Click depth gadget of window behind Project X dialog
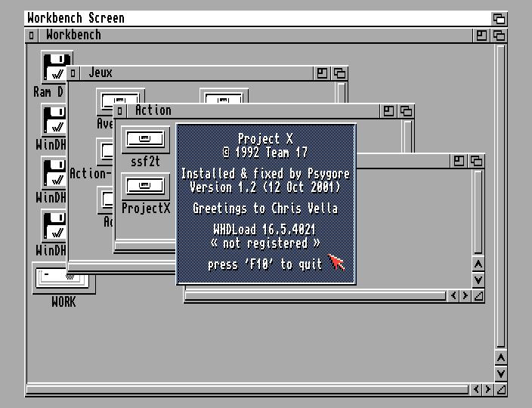532x408 pixels. coord(476,161)
